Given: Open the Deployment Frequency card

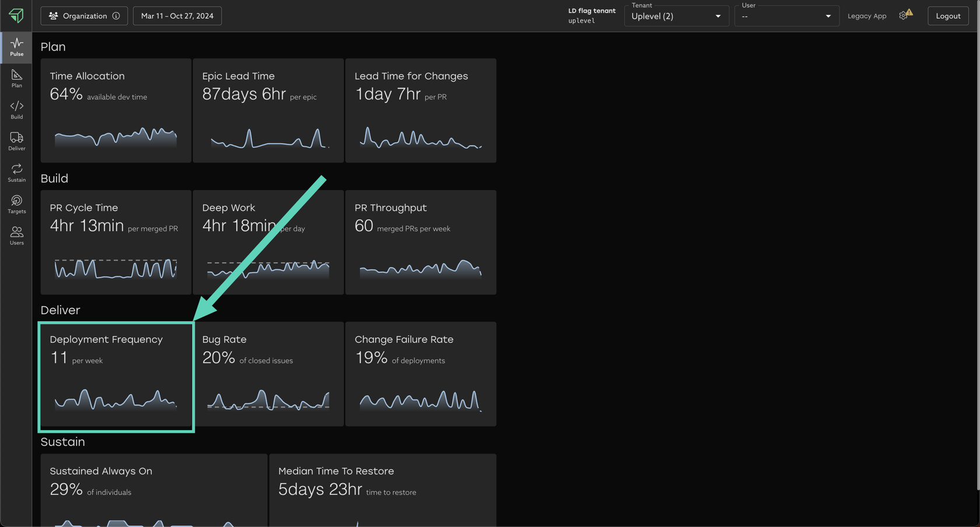Looking at the screenshot, I should (x=116, y=377).
